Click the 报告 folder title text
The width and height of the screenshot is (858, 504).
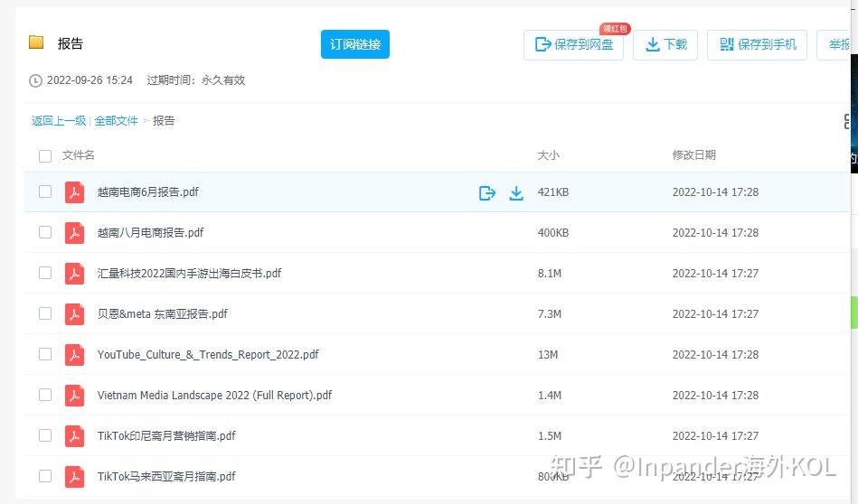[70, 43]
